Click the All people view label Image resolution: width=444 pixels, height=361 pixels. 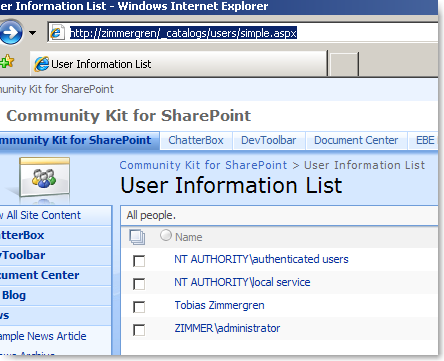click(151, 215)
